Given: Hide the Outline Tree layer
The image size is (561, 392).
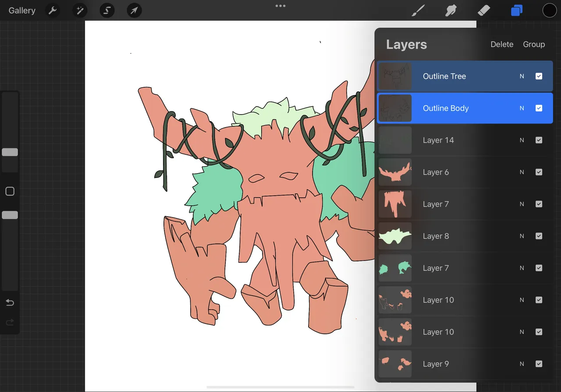Looking at the screenshot, I should pyautogui.click(x=539, y=76).
